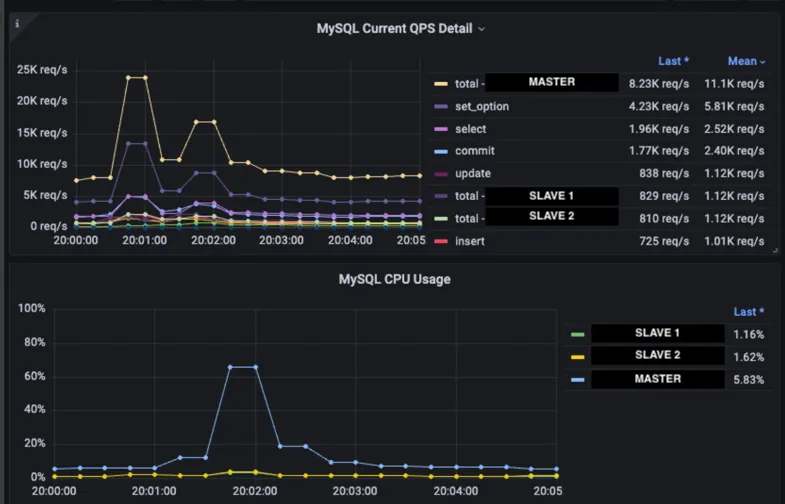Click the 5.83% CPU value for MASTER
This screenshot has height=504, width=785.
[x=748, y=380]
